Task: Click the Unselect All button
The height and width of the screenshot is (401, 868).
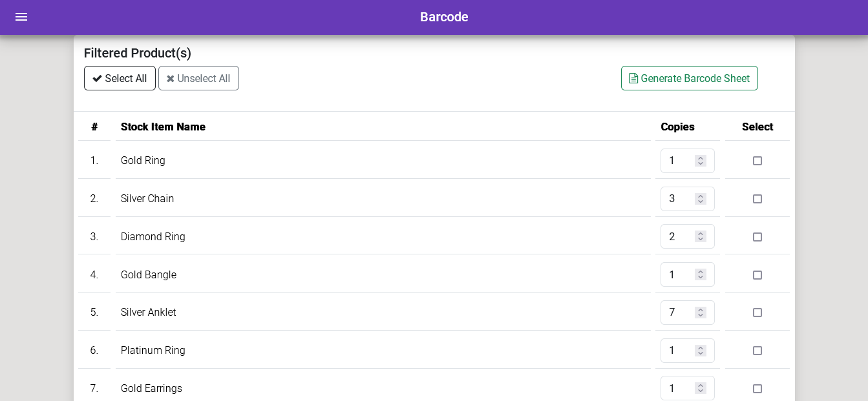Action: [x=198, y=78]
